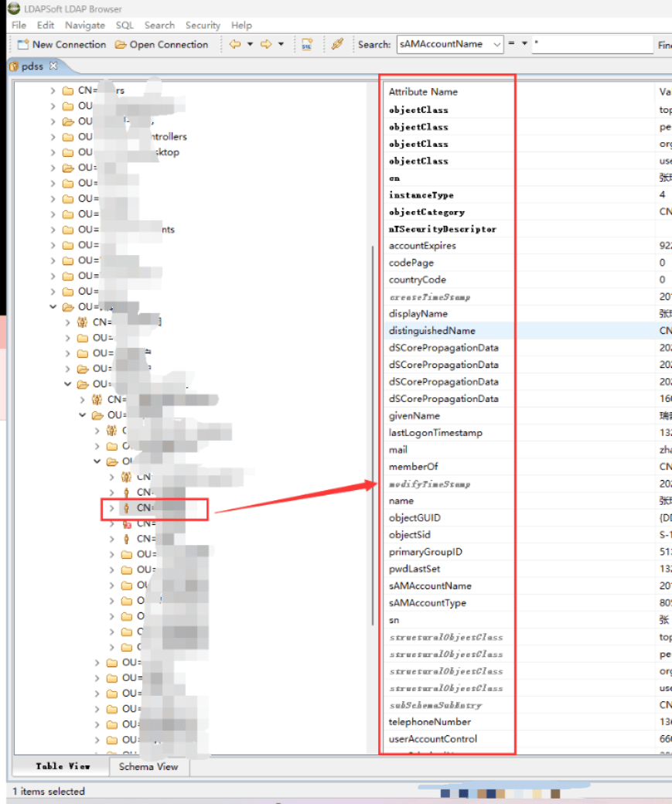Open the Navigate menu
Screen dimensions: 672x804
pyautogui.click(x=85, y=26)
